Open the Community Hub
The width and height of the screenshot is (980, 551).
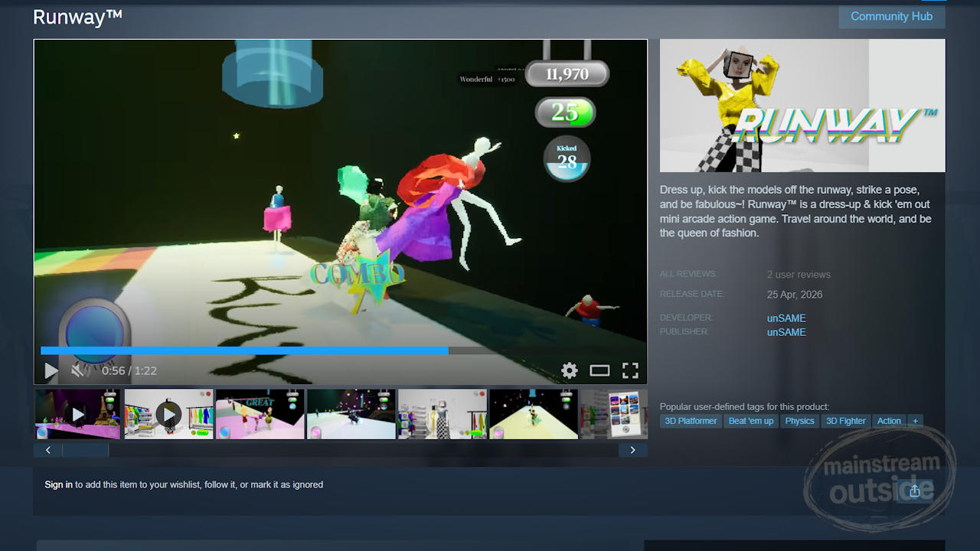891,17
